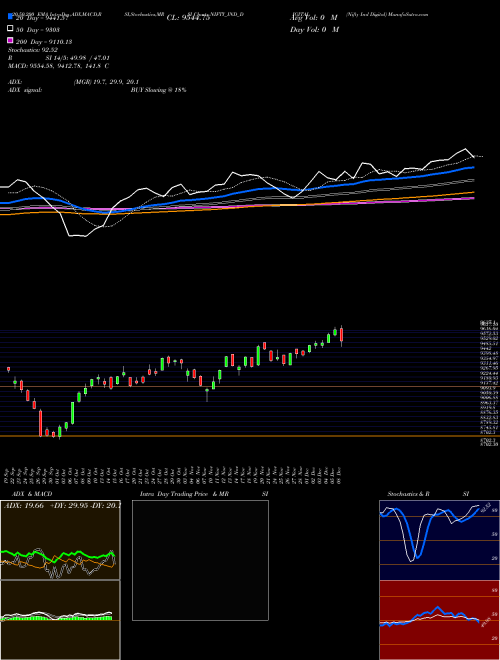Click the RSI 14/5 values line

pos(59,58)
